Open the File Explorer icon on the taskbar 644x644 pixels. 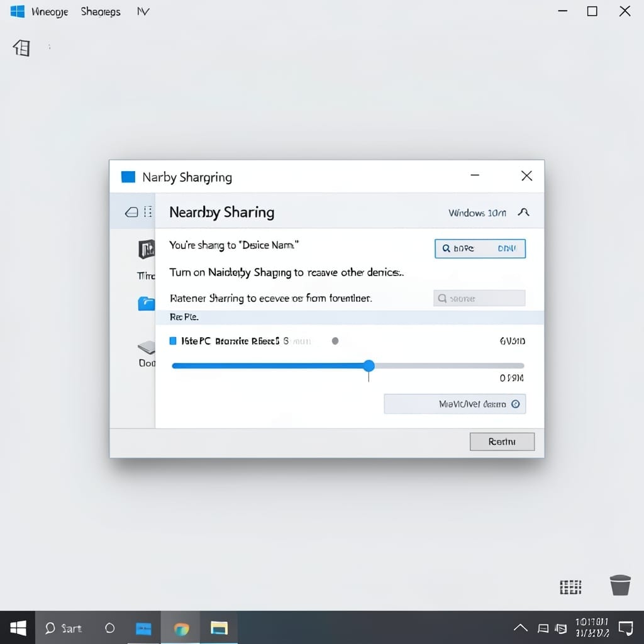219,628
